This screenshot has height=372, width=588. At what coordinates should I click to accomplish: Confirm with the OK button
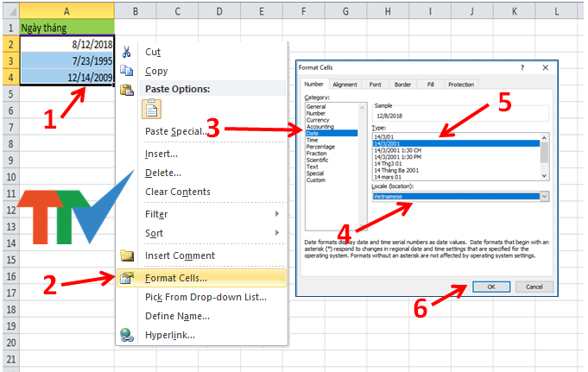click(x=491, y=287)
